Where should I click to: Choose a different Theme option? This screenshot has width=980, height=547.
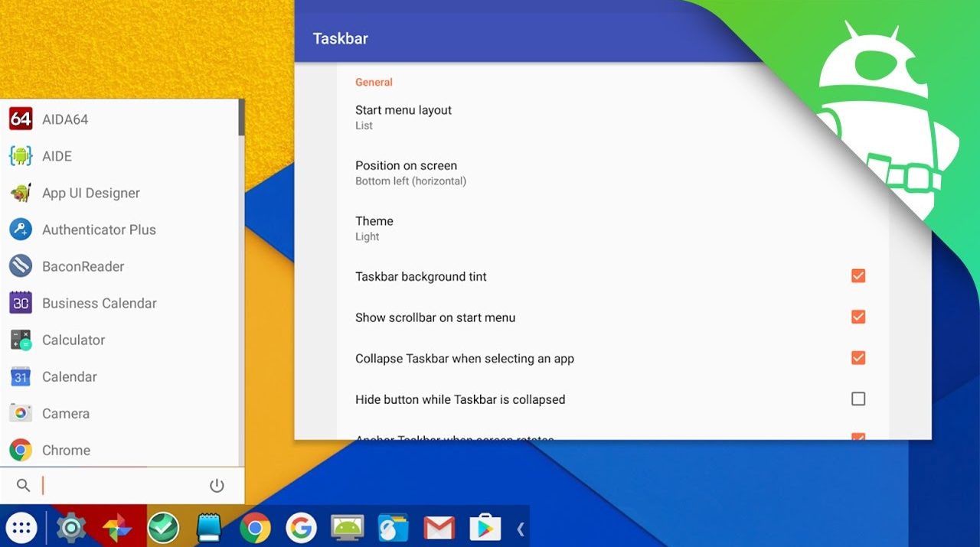374,228
